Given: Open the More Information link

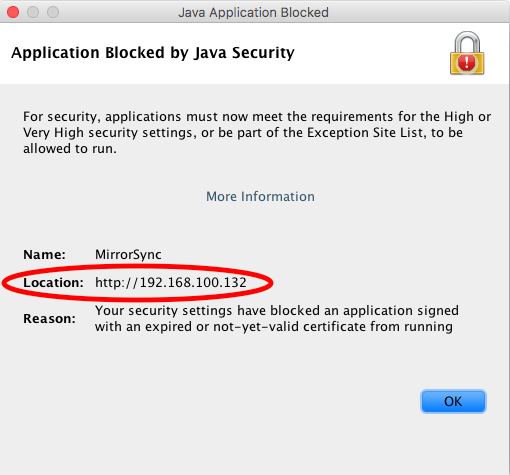Looking at the screenshot, I should (260, 196).
